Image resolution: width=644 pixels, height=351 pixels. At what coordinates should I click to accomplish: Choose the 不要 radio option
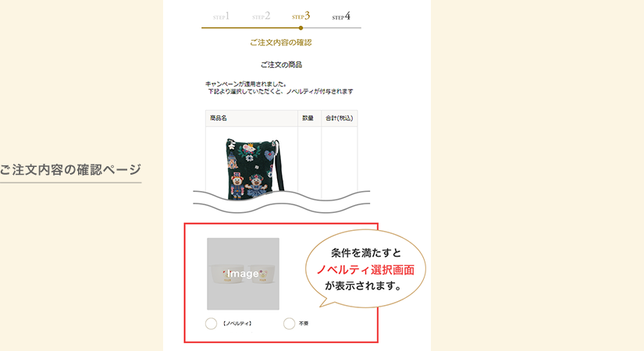click(x=289, y=324)
